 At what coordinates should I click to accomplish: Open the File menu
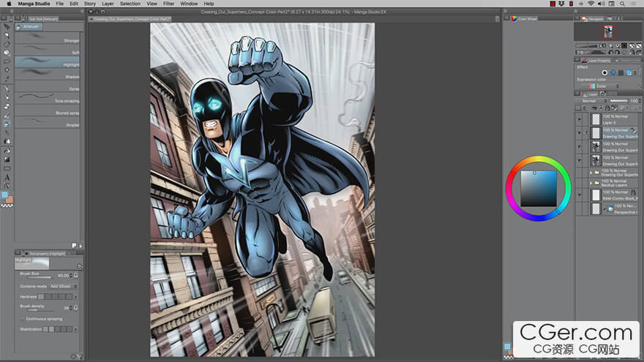click(59, 4)
